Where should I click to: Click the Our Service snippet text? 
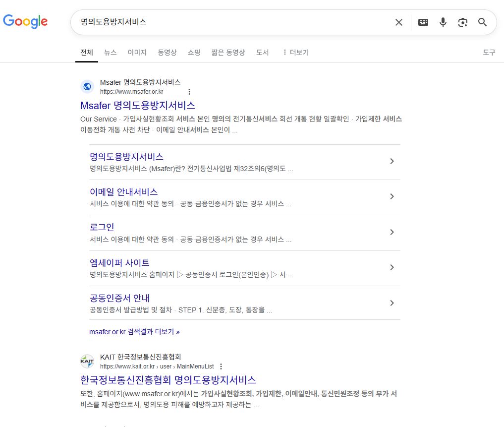click(x=241, y=124)
